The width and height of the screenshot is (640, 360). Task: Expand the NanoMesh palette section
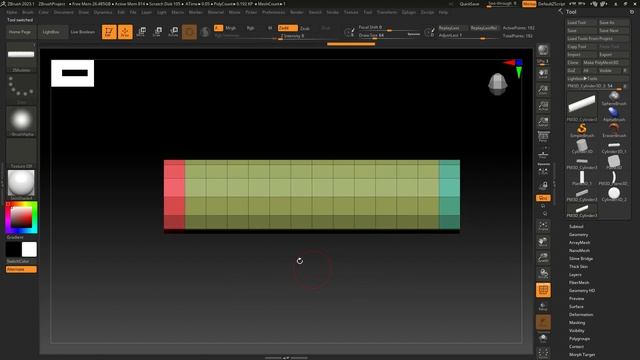(579, 251)
